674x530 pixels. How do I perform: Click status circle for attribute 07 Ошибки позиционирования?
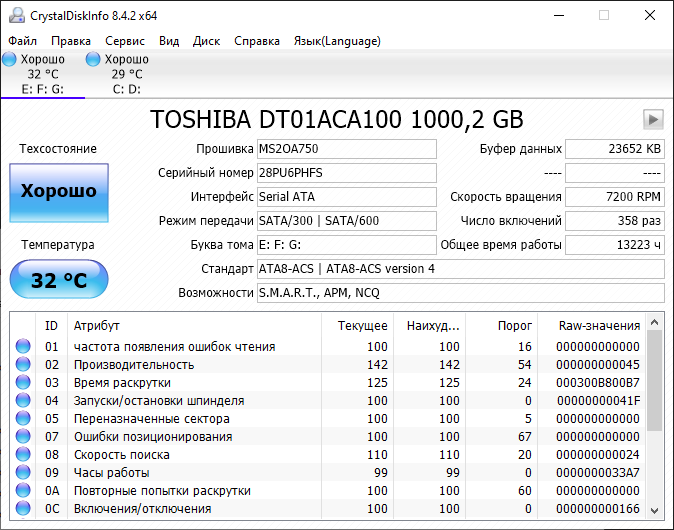pyautogui.click(x=23, y=437)
